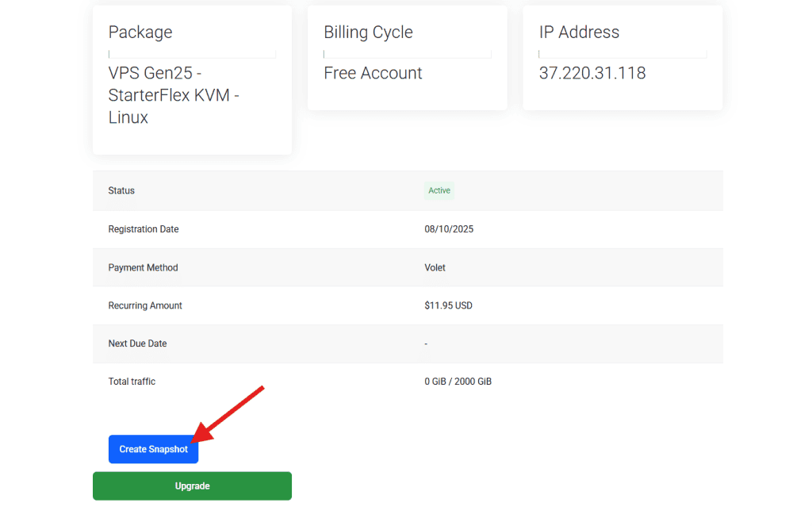Click the Billing Cycle card heading
The image size is (812, 526).
point(368,33)
